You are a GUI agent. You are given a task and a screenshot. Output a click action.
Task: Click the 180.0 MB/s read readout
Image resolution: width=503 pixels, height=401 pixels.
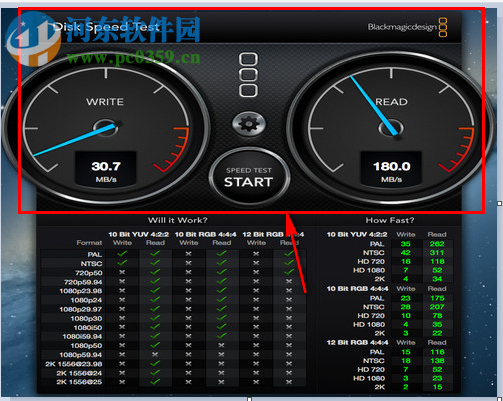tap(391, 168)
